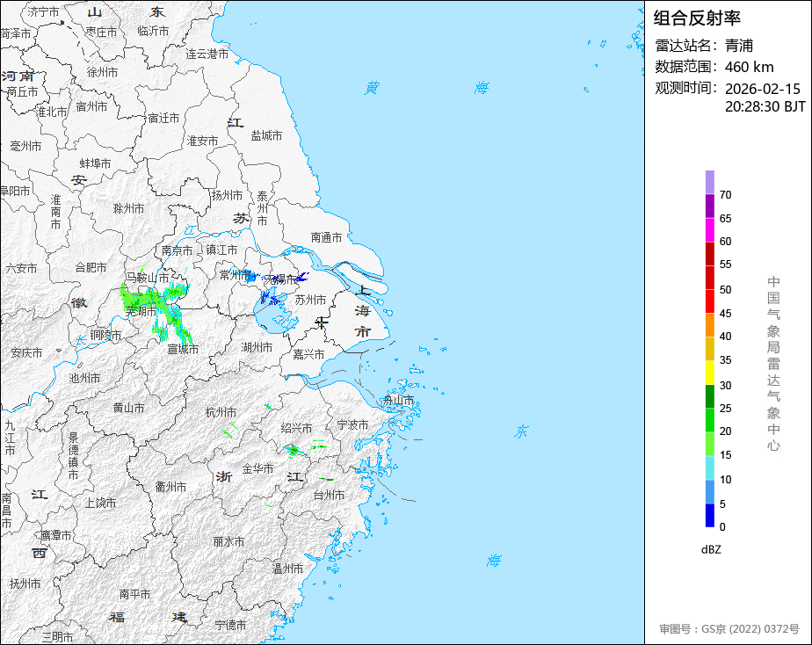Click the 六安市 city label
812x645 pixels.
pyautogui.click(x=21, y=268)
